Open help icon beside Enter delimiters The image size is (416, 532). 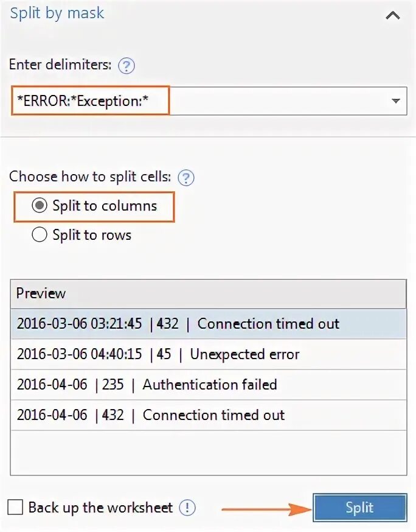(x=126, y=66)
